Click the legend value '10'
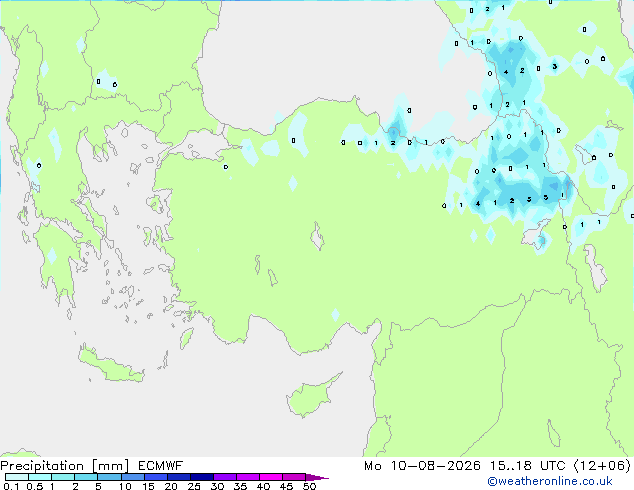634x490 pixels. click(125, 486)
